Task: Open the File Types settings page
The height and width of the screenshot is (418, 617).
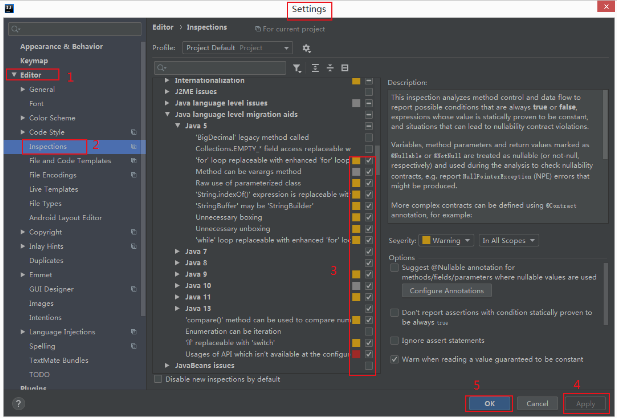Action: (x=45, y=203)
